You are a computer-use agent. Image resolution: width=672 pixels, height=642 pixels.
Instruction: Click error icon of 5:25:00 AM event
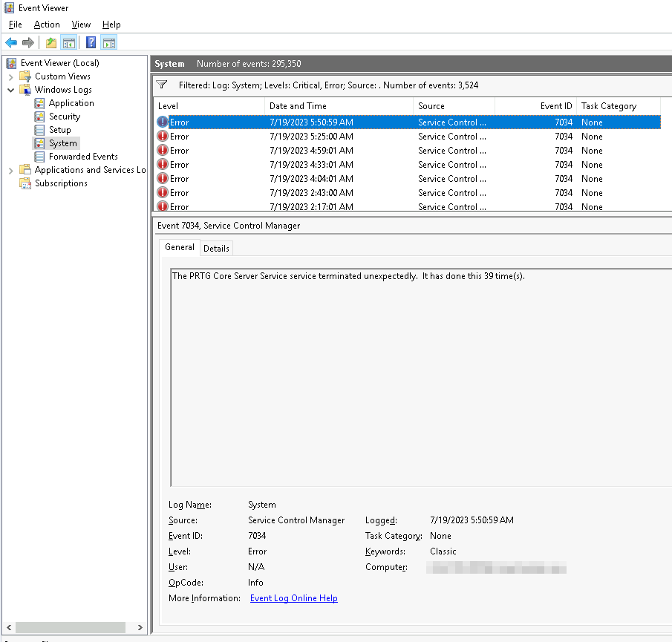click(x=163, y=137)
